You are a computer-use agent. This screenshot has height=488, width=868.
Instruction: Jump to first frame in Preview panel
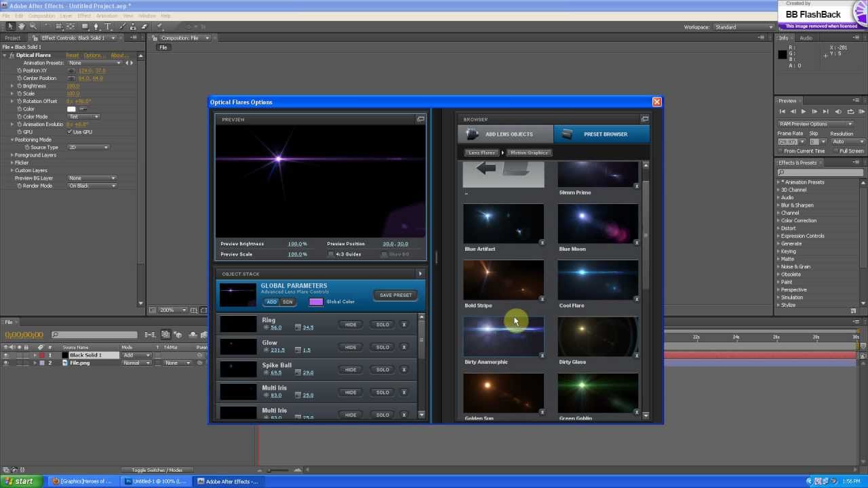point(782,111)
